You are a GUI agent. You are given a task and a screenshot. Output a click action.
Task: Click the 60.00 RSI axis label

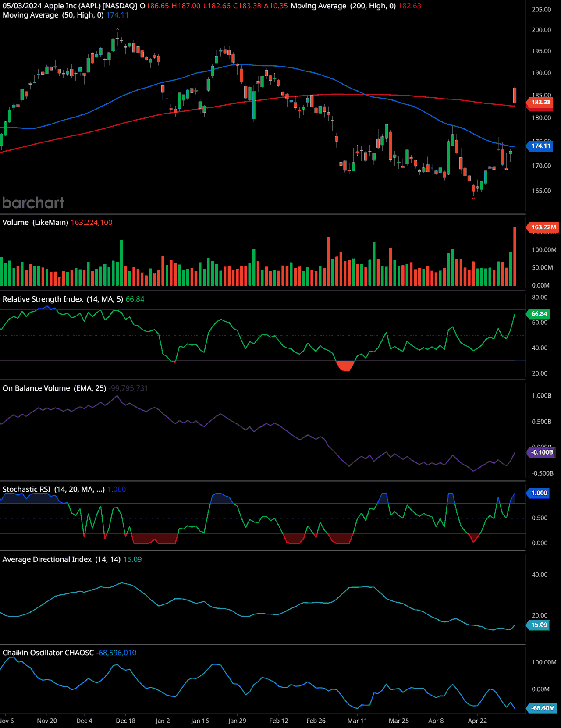coord(540,323)
